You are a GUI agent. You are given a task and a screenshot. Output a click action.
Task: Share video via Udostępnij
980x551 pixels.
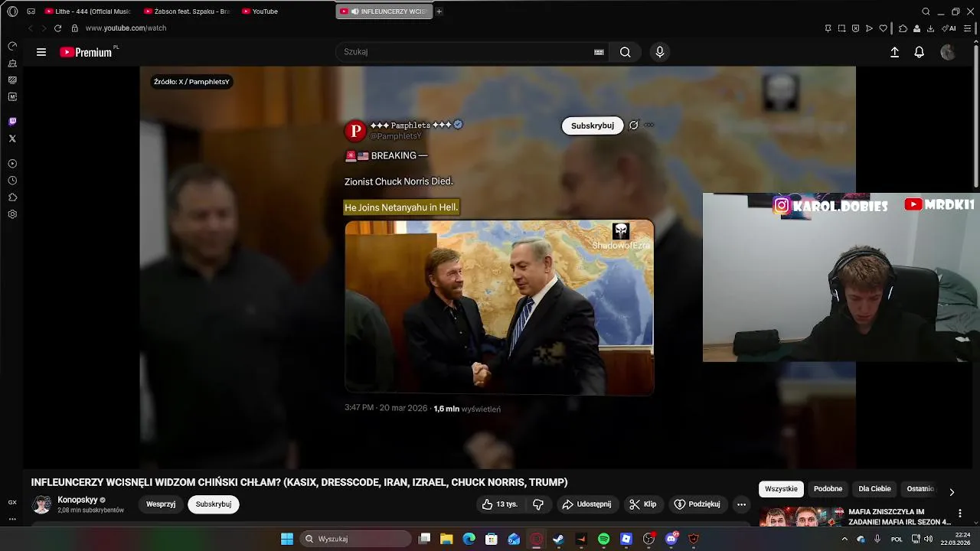[586, 504]
